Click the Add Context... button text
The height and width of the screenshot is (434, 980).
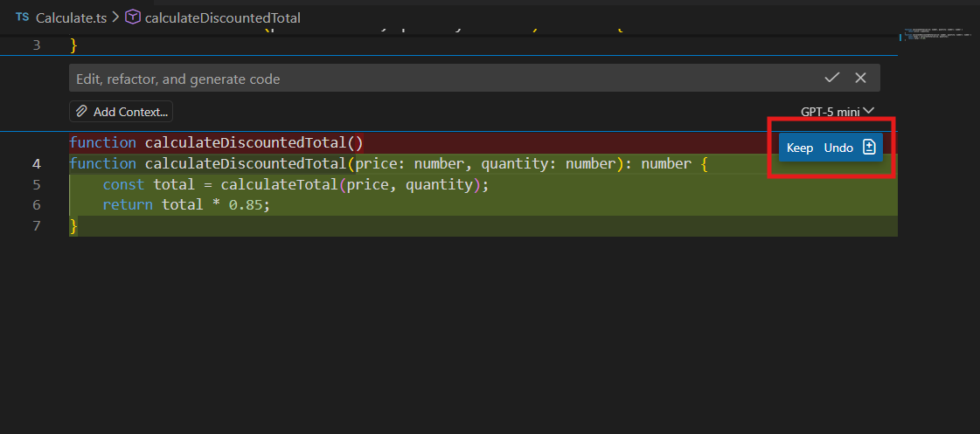[x=130, y=112]
